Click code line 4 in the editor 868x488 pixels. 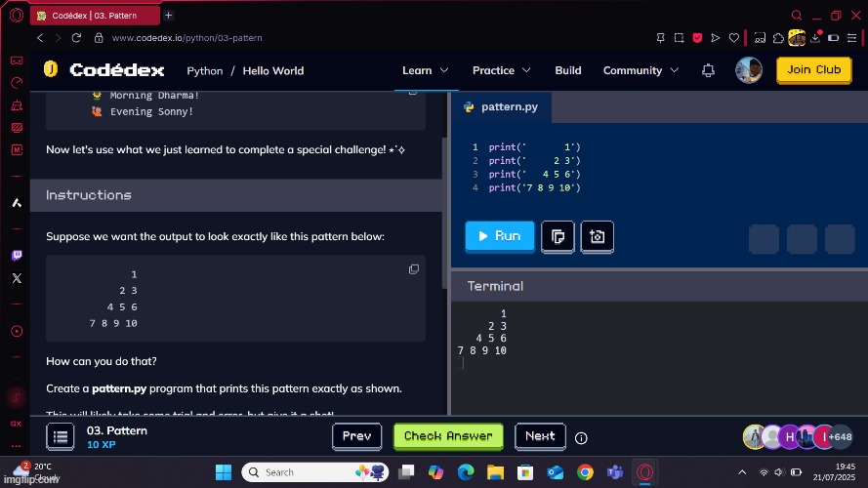tap(534, 187)
